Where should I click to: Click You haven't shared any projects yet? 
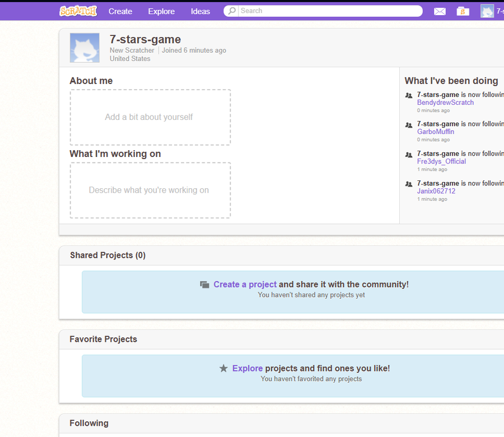click(311, 295)
